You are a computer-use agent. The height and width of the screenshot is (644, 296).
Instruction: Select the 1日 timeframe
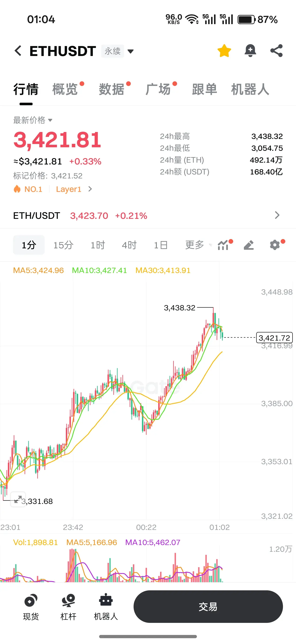tap(161, 245)
